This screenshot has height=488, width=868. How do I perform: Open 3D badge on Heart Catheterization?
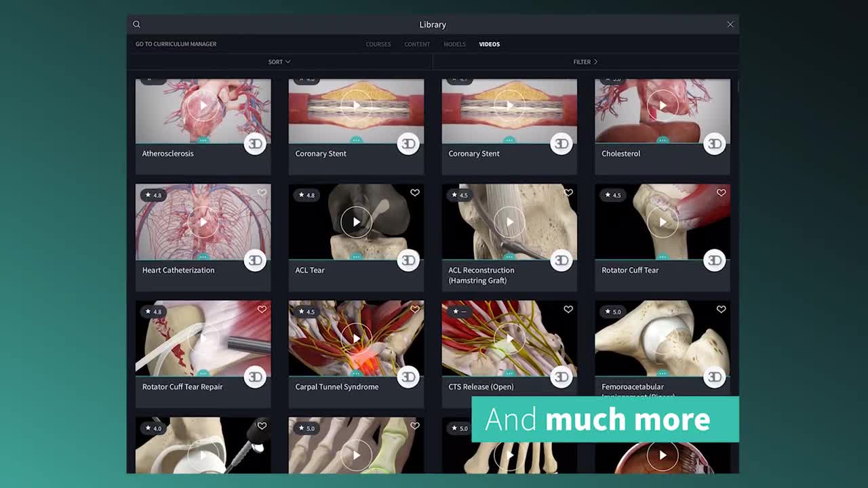(x=255, y=260)
